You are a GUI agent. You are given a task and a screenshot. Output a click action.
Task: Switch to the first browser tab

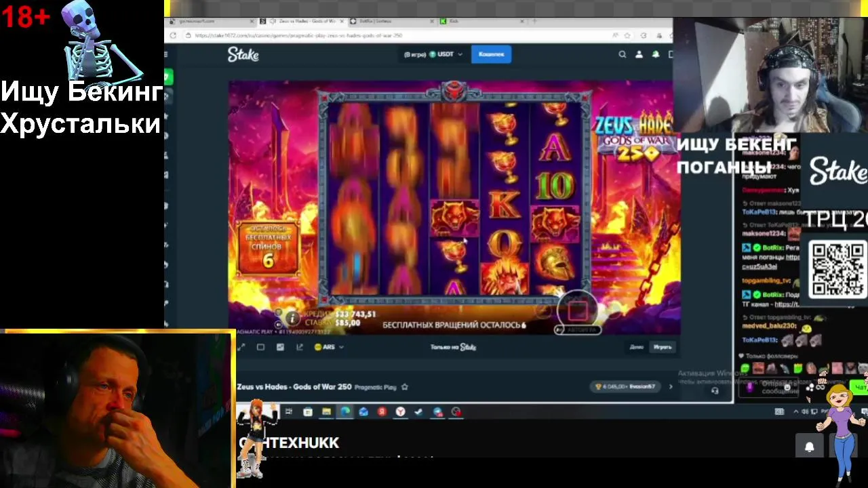pos(210,21)
